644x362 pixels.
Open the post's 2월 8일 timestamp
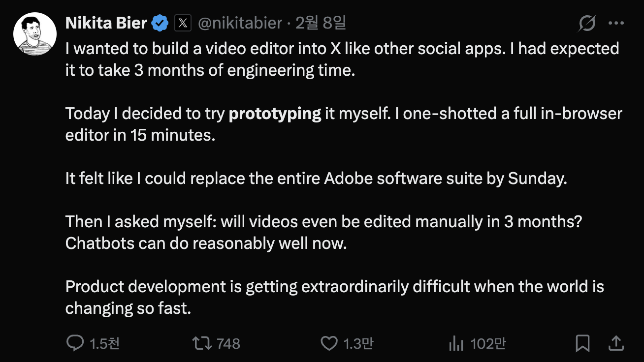pos(321,23)
